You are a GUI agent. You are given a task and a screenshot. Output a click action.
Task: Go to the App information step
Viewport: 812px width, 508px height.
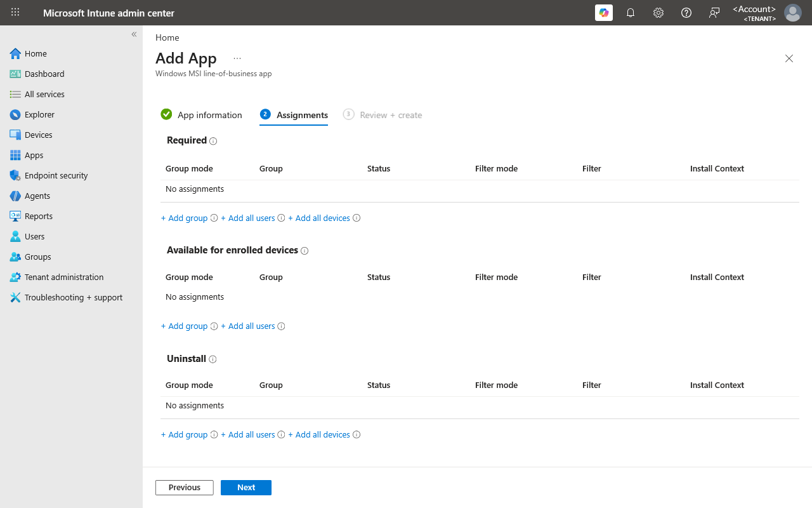202,115
